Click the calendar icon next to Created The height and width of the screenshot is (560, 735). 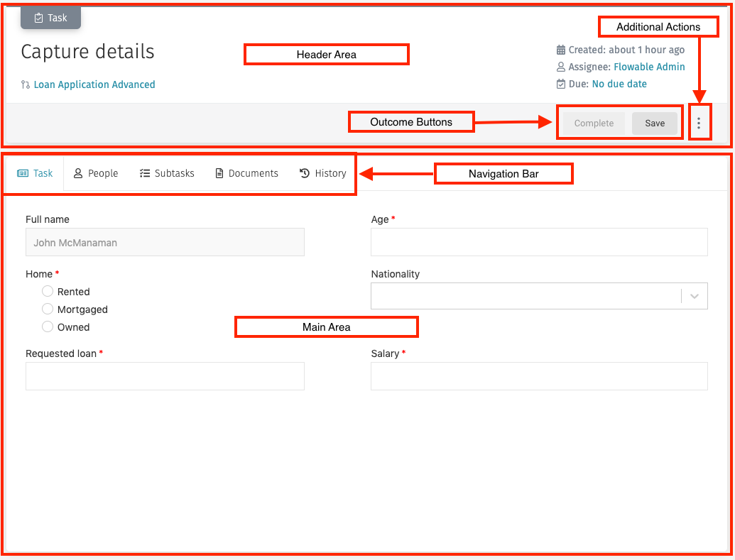[x=561, y=50]
